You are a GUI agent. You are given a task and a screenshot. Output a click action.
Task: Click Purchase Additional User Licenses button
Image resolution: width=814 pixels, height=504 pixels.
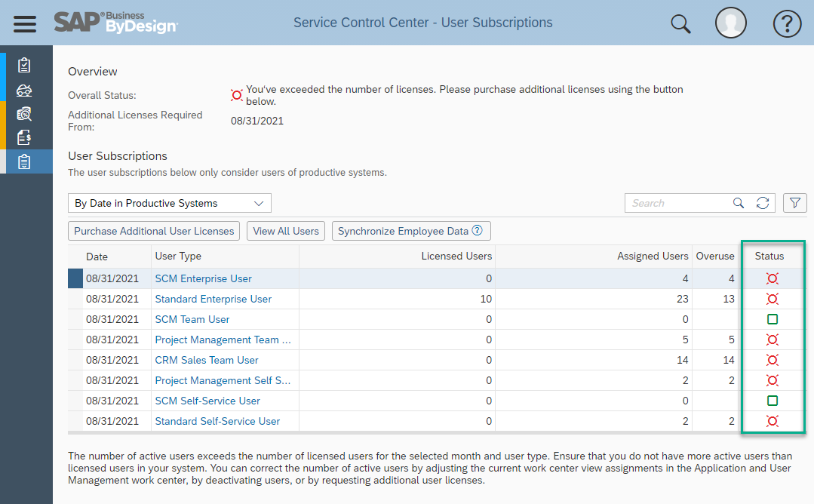click(154, 231)
